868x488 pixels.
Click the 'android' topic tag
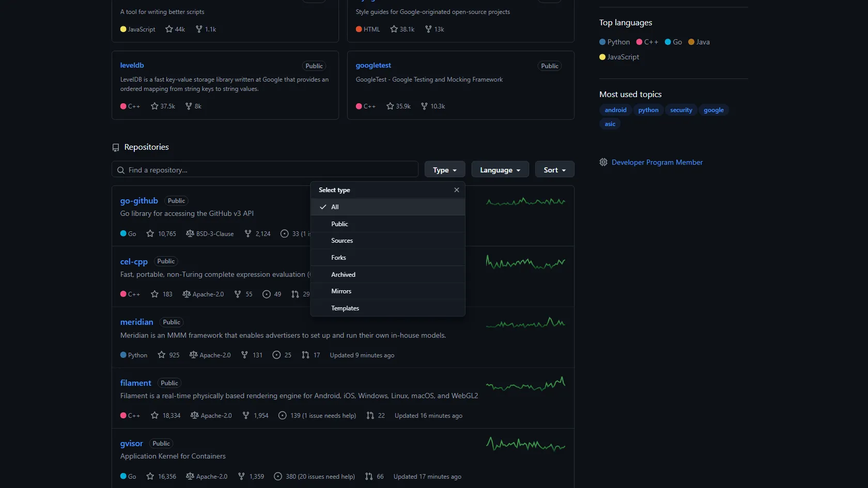(615, 110)
